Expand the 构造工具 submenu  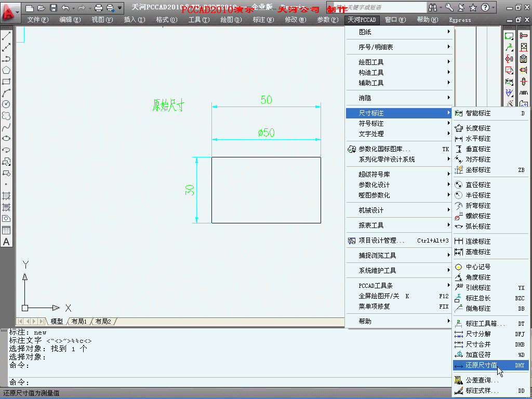coord(400,73)
